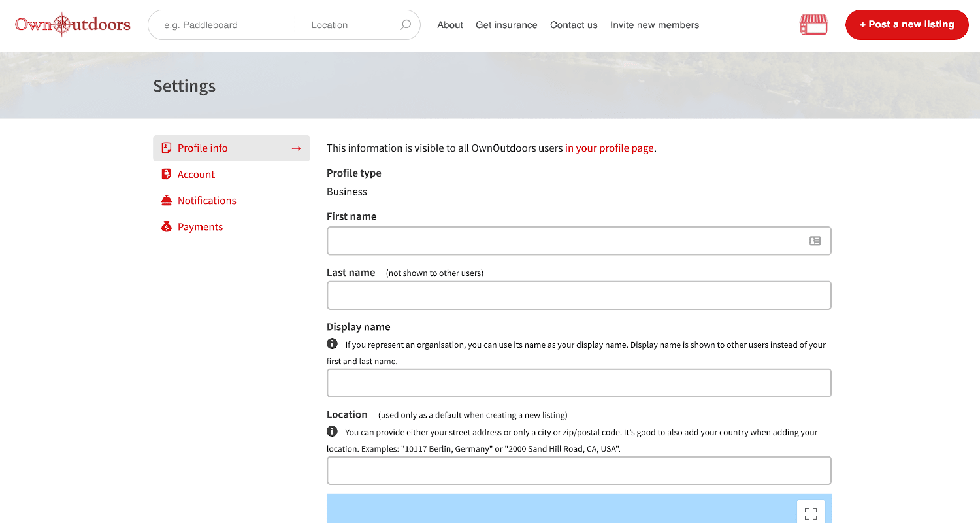Screen dimensions: 980x523
Task: Click the search magnifier icon
Action: tap(406, 25)
